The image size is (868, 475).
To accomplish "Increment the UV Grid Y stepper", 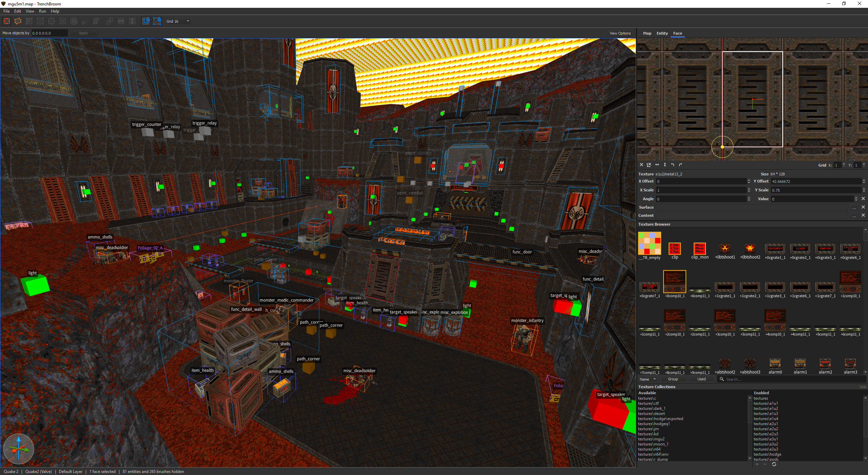I will point(864,164).
